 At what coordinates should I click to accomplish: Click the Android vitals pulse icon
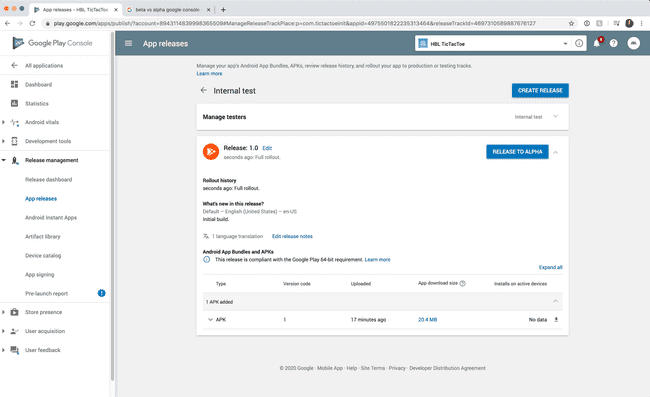point(15,122)
